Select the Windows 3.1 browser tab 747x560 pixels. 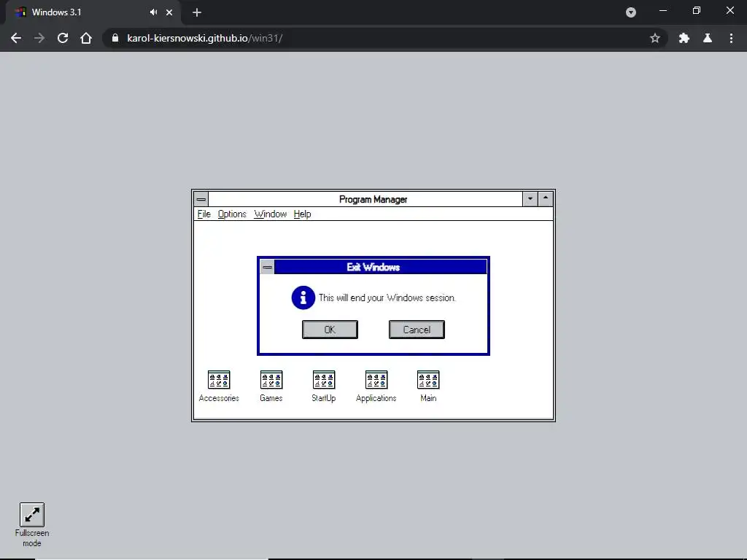coord(93,12)
